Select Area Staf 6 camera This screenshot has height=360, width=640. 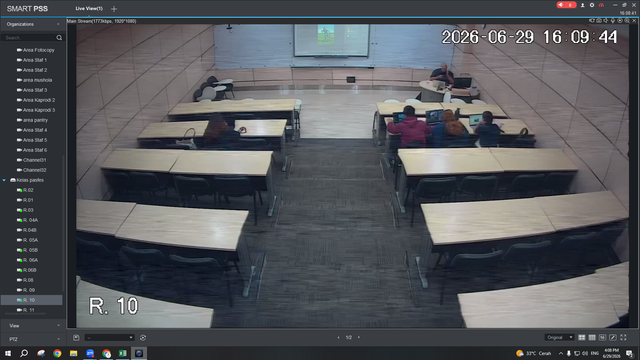[x=32, y=150]
